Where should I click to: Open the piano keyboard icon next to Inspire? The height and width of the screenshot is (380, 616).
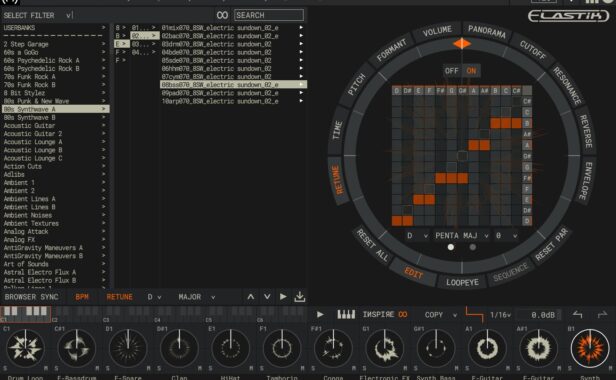click(x=346, y=314)
